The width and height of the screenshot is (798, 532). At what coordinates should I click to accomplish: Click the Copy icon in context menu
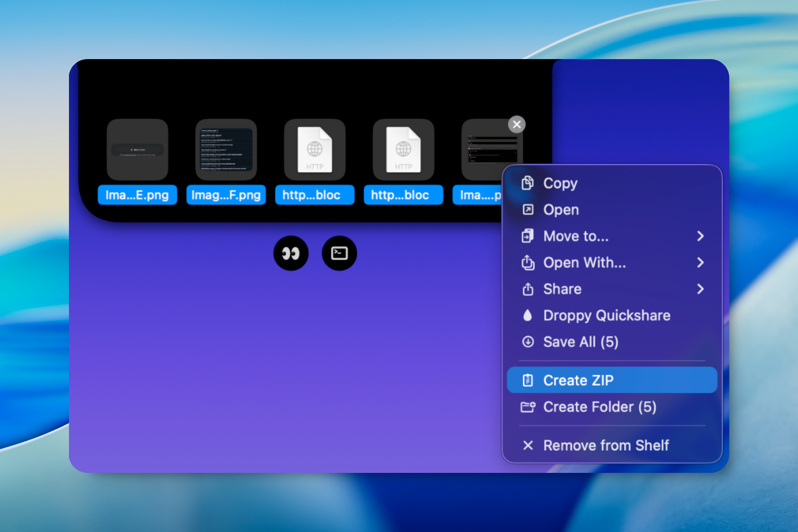pos(528,183)
